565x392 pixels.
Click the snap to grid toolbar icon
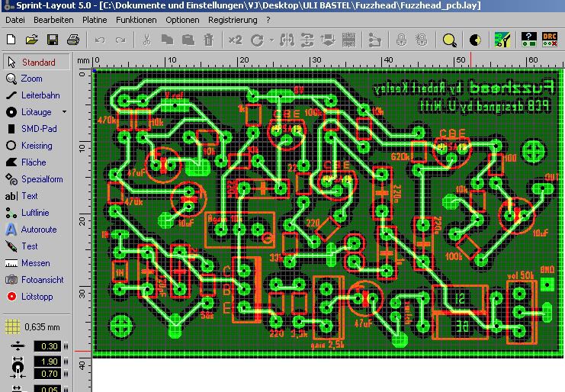tap(348, 40)
